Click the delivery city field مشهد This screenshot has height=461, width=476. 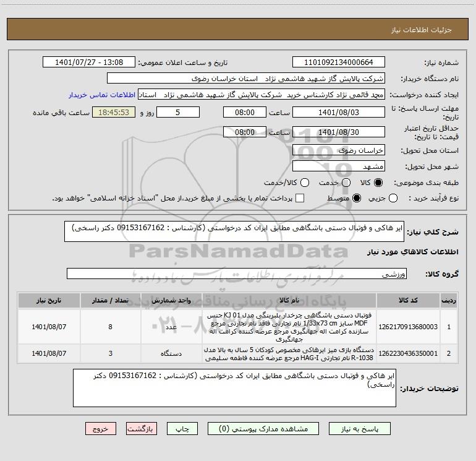tap(339, 166)
